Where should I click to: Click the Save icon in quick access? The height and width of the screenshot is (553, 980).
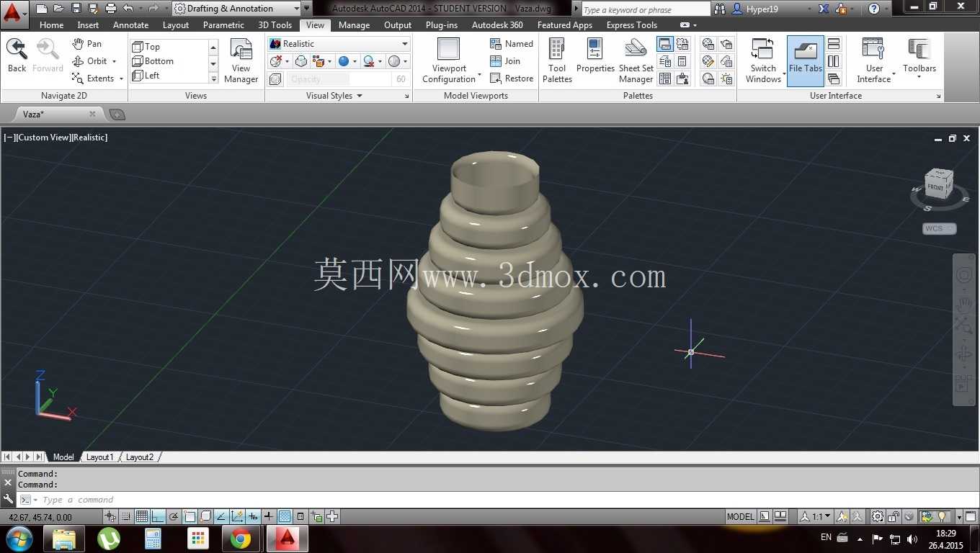coord(76,9)
